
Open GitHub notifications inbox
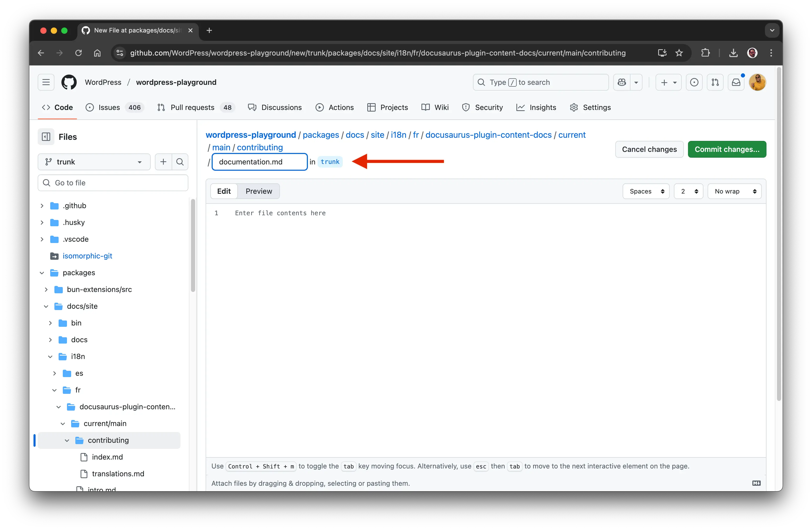click(736, 82)
